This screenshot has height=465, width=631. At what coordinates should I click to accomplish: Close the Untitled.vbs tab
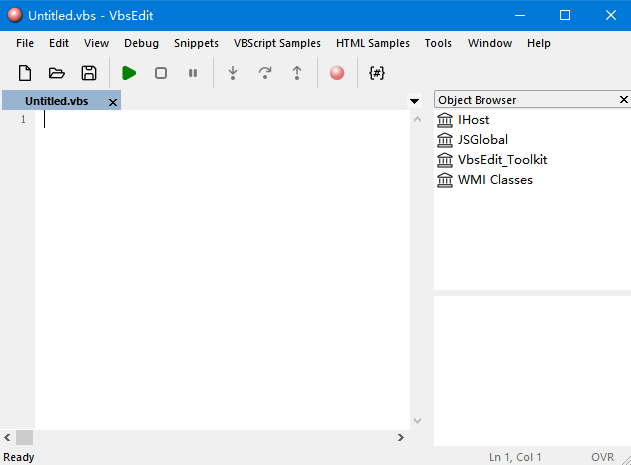pos(113,103)
